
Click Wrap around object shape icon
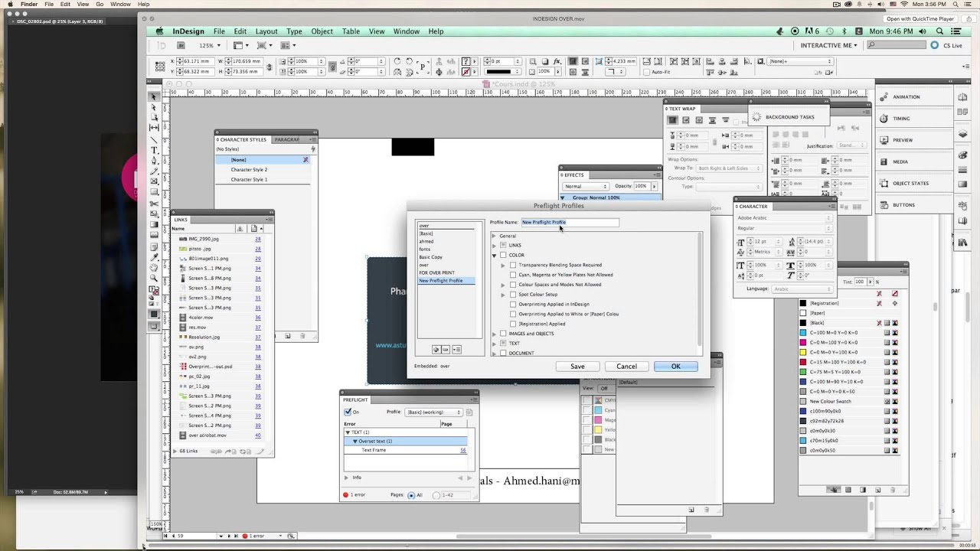click(x=699, y=120)
